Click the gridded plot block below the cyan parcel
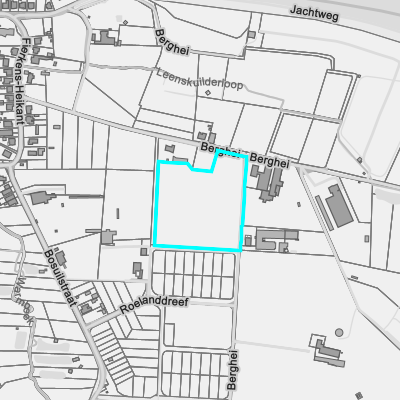Image resolution: width=400 pixels, height=400 pixels. 194,275
